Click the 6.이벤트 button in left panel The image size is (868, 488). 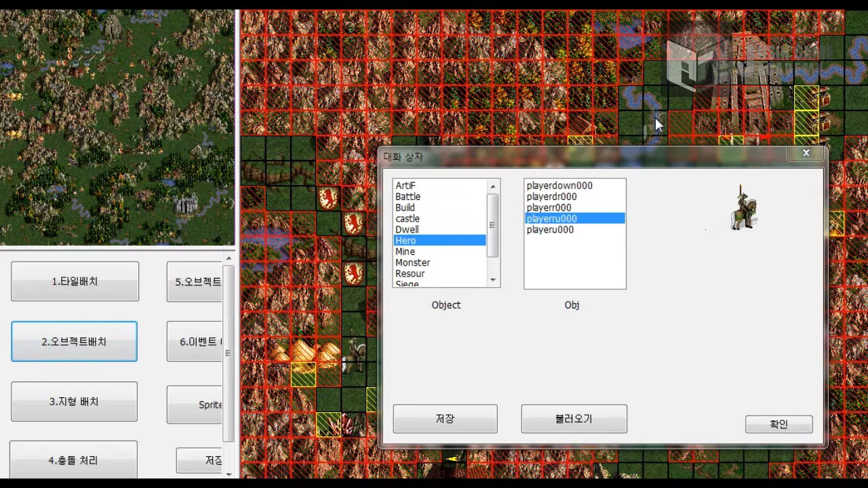[195, 342]
